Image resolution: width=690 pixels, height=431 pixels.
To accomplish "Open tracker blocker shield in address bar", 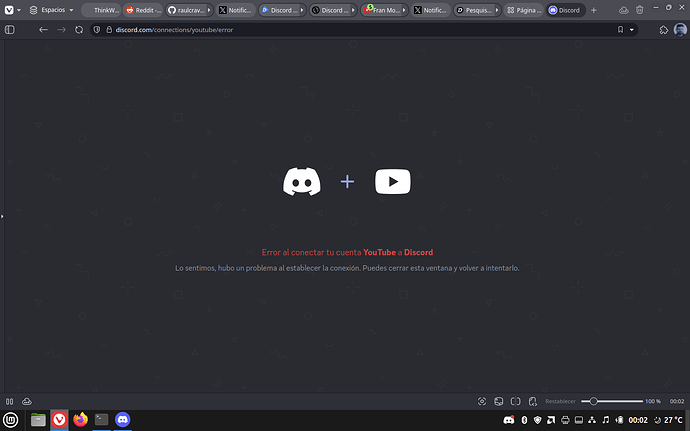I will pyautogui.click(x=97, y=29).
